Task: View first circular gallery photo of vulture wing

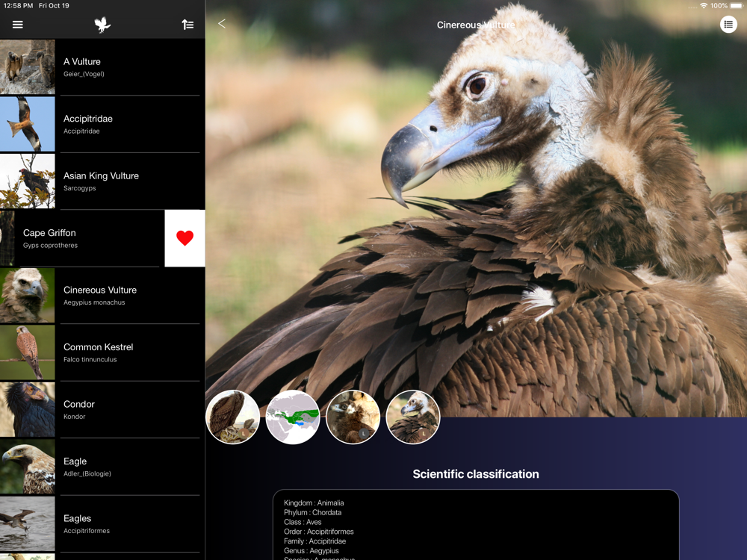Action: click(232, 417)
